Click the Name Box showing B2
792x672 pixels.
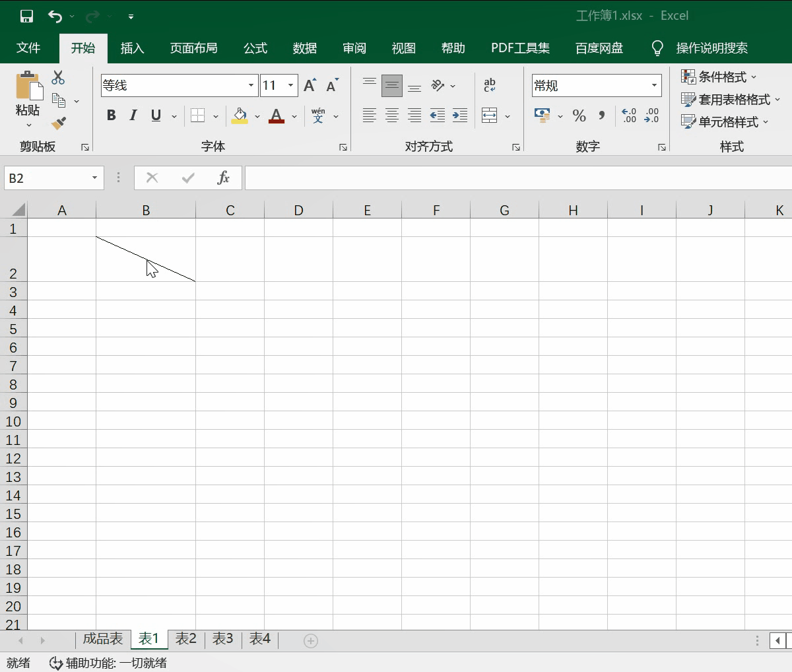point(46,178)
